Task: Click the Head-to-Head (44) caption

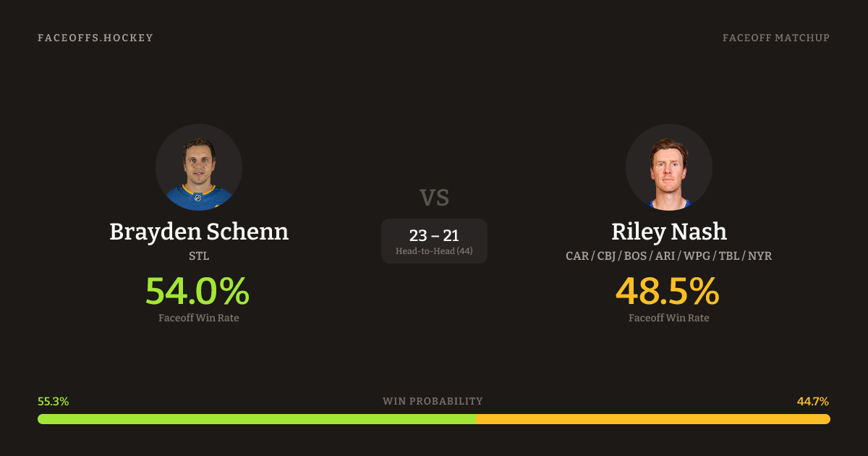Action: pyautogui.click(x=434, y=251)
